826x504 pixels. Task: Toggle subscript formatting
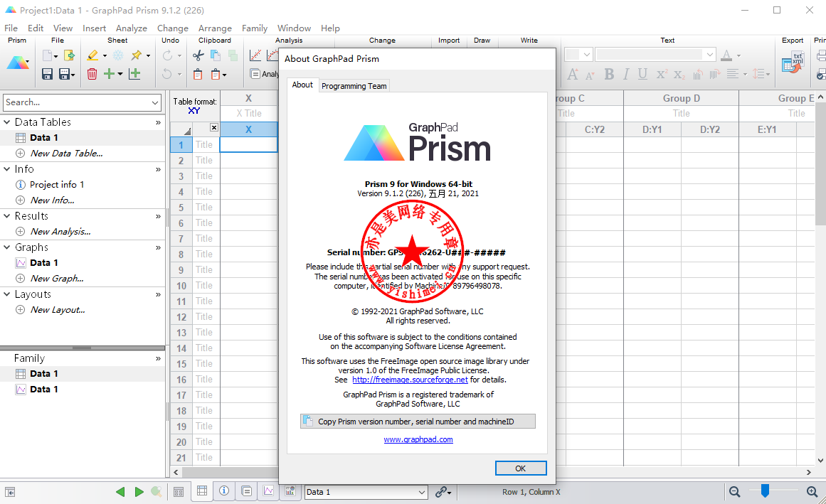pyautogui.click(x=679, y=74)
